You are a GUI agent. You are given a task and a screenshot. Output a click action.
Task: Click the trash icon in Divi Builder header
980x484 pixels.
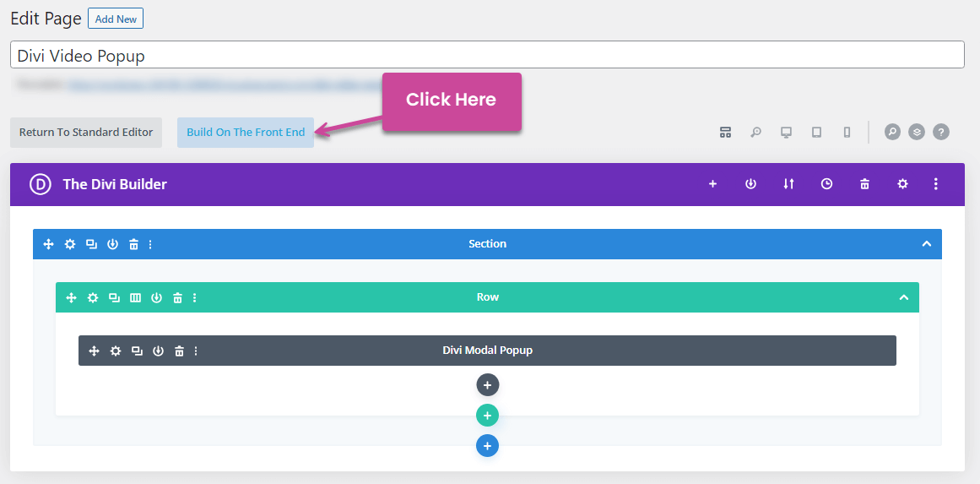(865, 184)
